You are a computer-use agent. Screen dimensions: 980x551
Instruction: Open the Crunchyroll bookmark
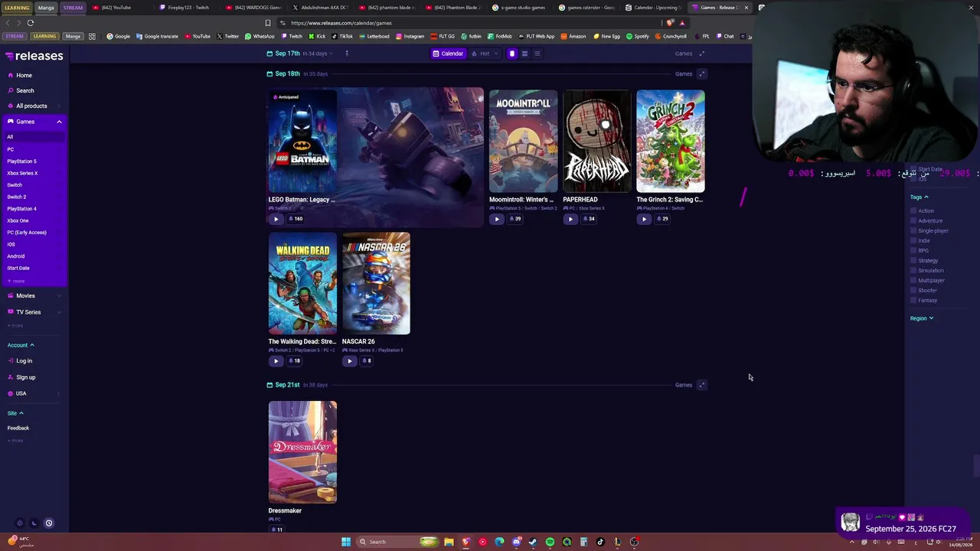[671, 36]
